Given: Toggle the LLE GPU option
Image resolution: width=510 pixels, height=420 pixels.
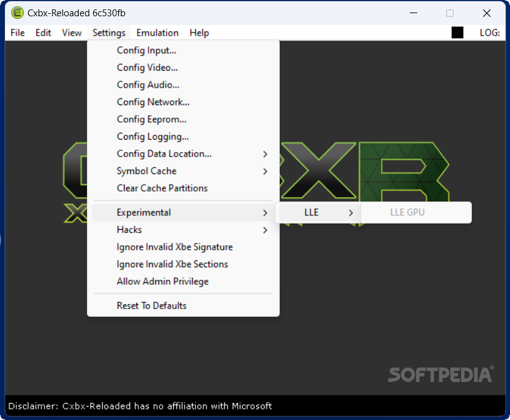Looking at the screenshot, I should point(416,212).
